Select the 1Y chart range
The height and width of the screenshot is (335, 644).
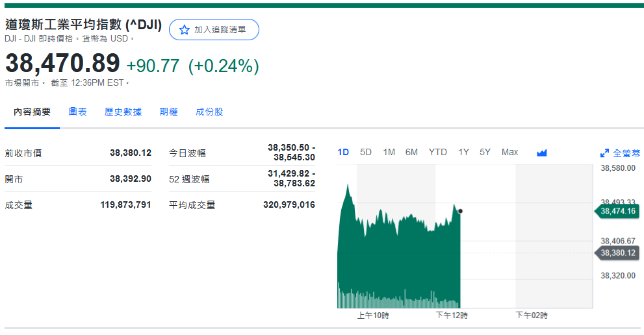point(463,152)
